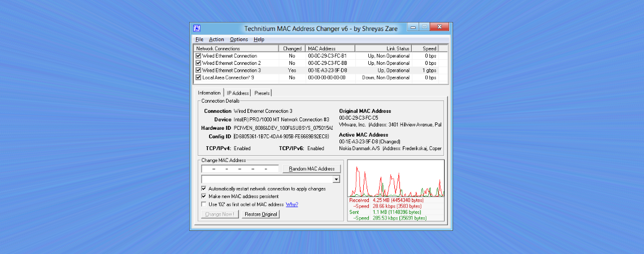Click the Hardware ID value text
The height and width of the screenshot is (254, 644).
coord(283,128)
